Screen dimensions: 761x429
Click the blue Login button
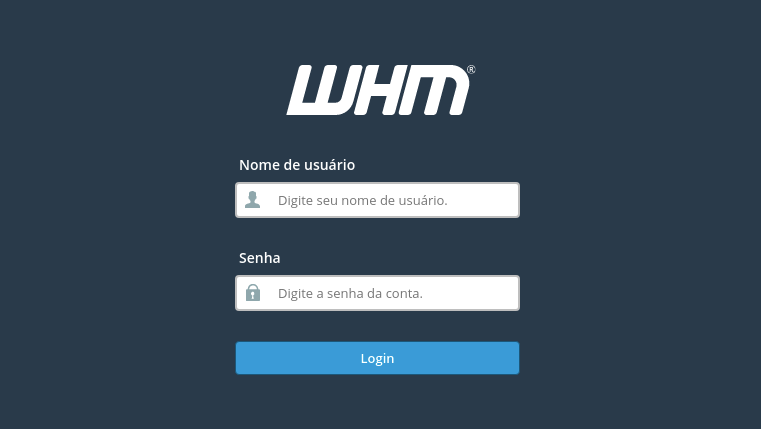click(378, 358)
